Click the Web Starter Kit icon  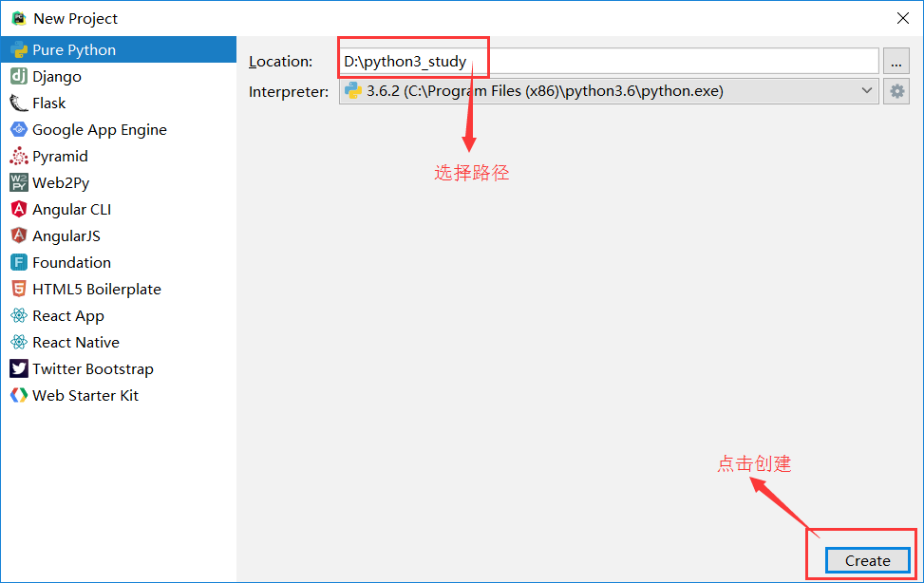[x=19, y=395]
